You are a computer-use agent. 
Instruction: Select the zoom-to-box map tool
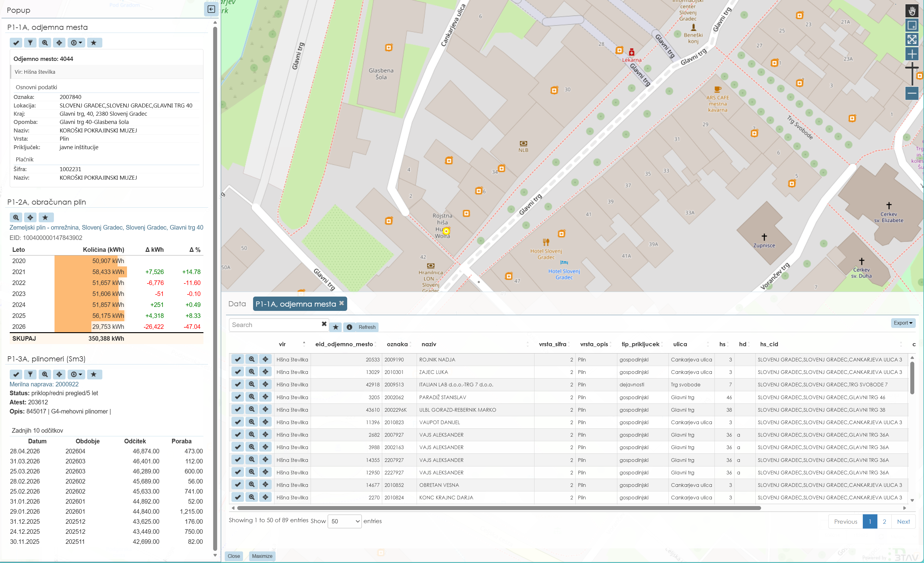[912, 25]
